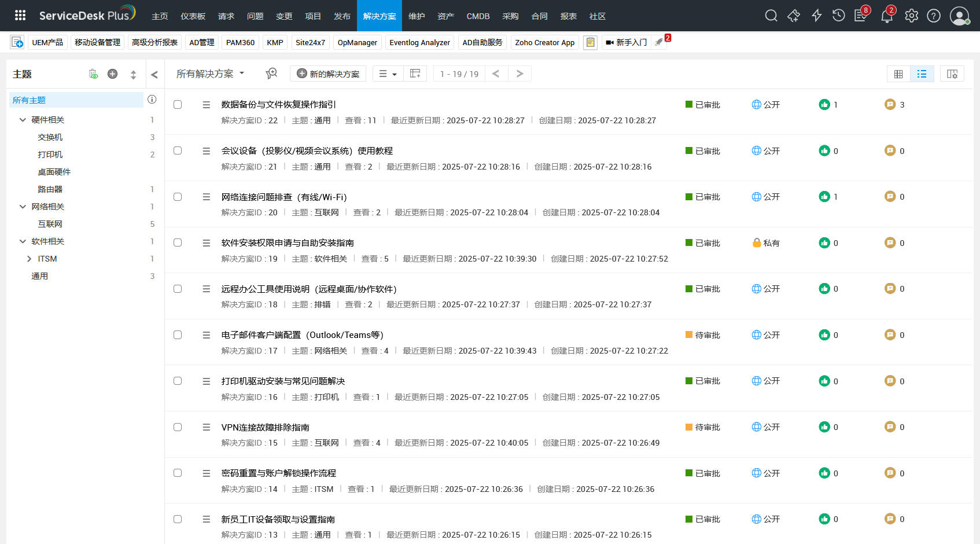The image size is (980, 544).
Task: Open the CMDB menu item
Action: (478, 16)
